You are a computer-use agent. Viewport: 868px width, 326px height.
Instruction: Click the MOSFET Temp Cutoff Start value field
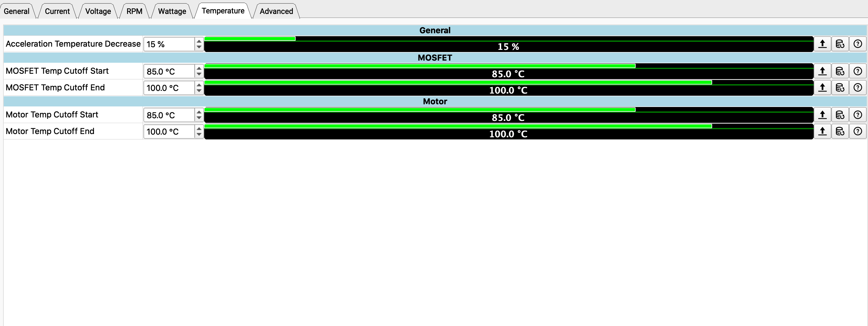[x=169, y=72]
